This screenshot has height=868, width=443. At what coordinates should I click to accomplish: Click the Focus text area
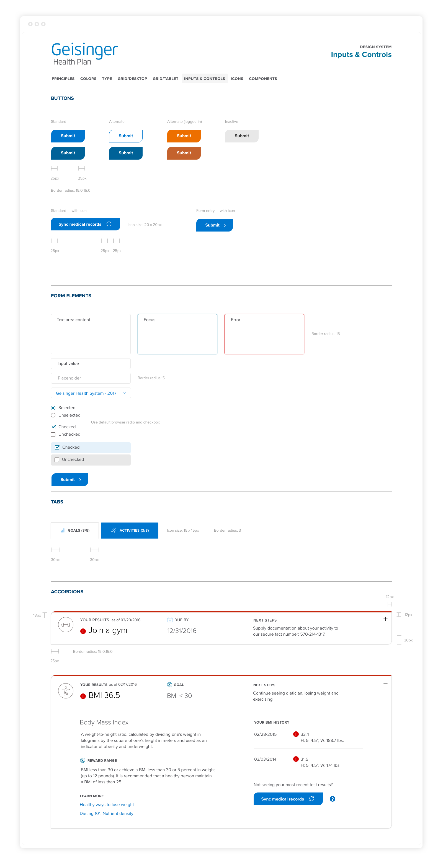point(177,334)
